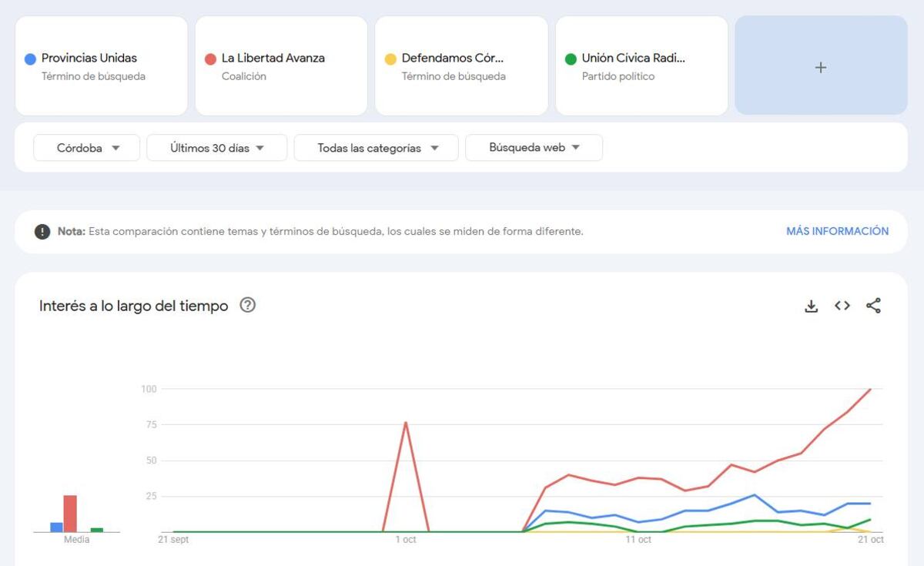
Task: Open help for Interés a lo largo del tiempo
Action: (247, 305)
